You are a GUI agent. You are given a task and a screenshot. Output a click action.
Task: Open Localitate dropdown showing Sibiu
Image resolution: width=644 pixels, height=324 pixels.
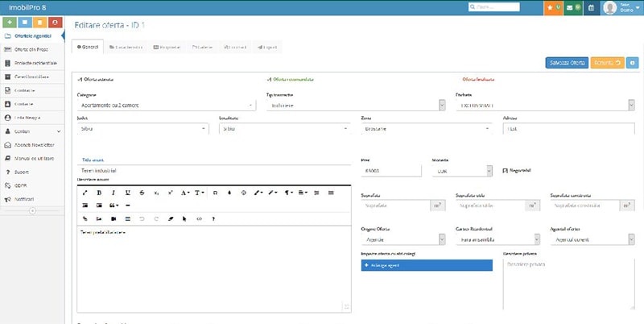point(285,129)
